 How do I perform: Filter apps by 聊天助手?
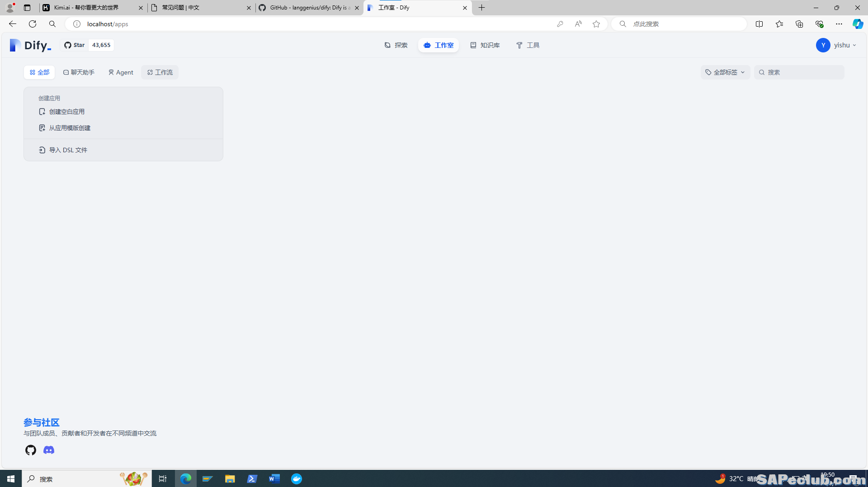79,72
